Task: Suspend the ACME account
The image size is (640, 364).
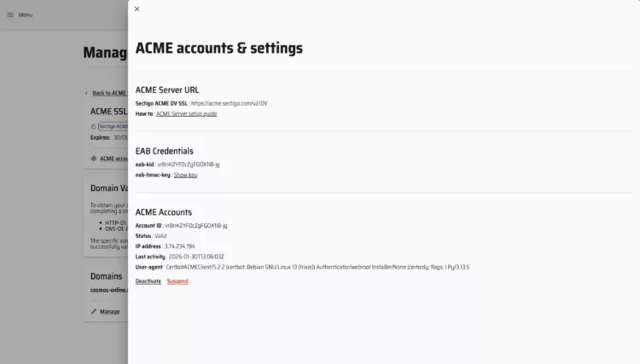Action: coord(177,280)
